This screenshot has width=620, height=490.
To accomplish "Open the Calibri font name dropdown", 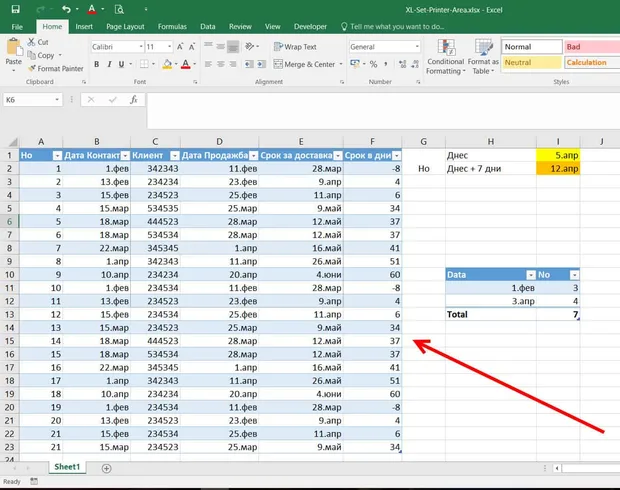I will point(141,47).
